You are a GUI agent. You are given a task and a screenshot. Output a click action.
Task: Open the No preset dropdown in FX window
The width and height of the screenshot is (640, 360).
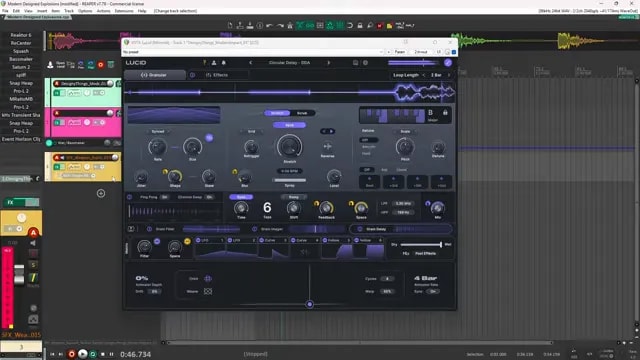click(x=253, y=52)
